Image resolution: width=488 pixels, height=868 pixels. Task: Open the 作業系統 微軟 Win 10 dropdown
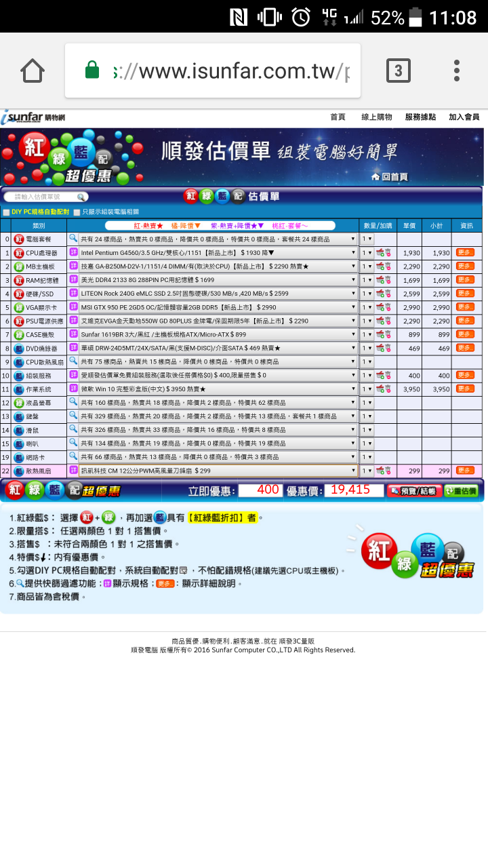tap(218, 389)
